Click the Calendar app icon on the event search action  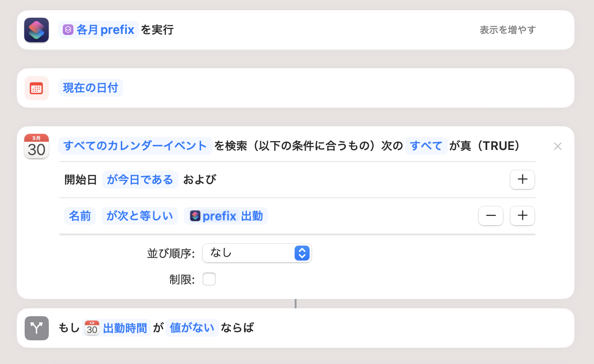(36, 146)
